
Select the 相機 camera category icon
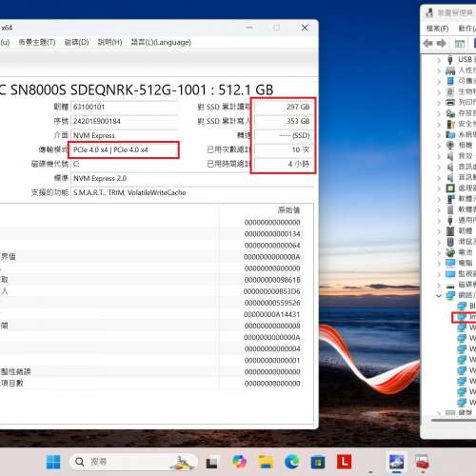450,146
